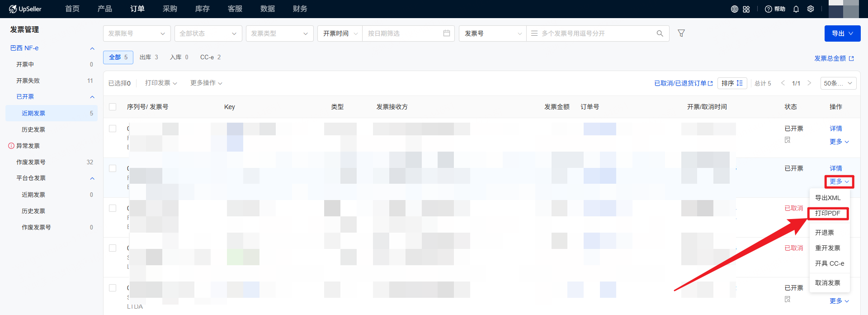This screenshot has height=315, width=868.
Task: Click the search magnifier icon
Action: tap(660, 33)
